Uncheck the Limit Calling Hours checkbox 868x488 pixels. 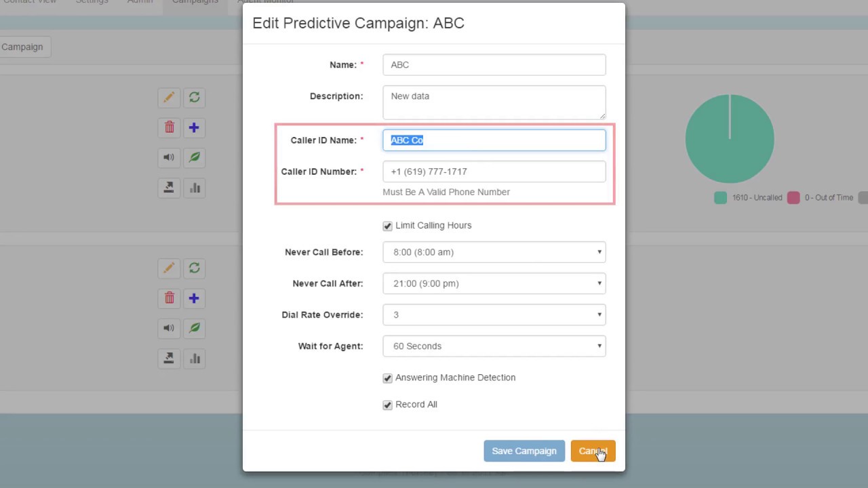click(387, 226)
